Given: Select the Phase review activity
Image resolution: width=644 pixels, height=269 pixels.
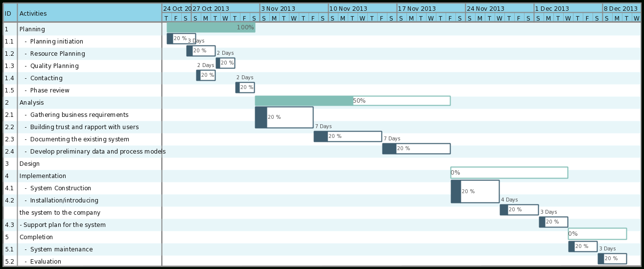Looking at the screenshot, I should (49, 90).
